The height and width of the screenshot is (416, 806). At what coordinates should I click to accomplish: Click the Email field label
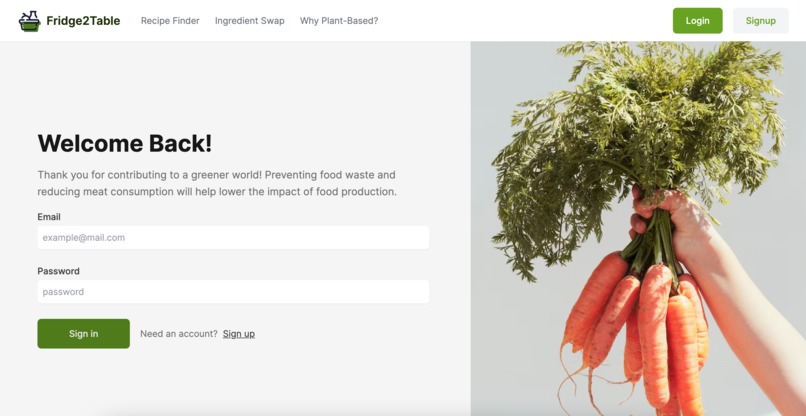[x=49, y=217]
